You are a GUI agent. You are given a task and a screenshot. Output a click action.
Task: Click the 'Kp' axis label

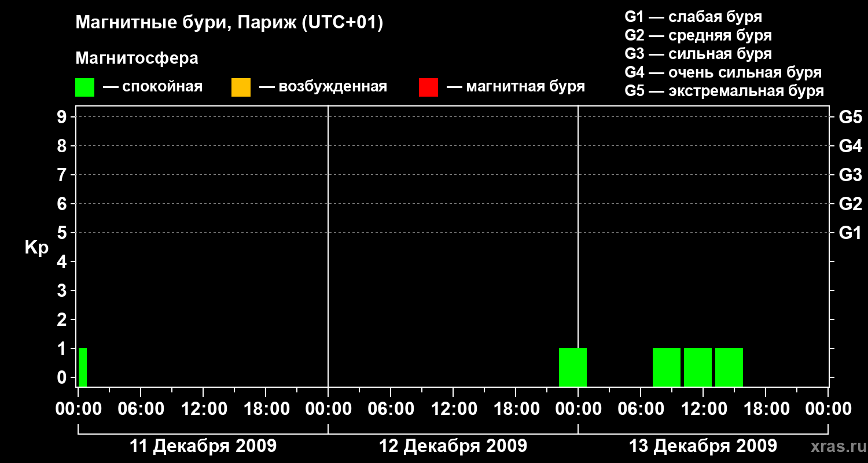click(x=36, y=248)
